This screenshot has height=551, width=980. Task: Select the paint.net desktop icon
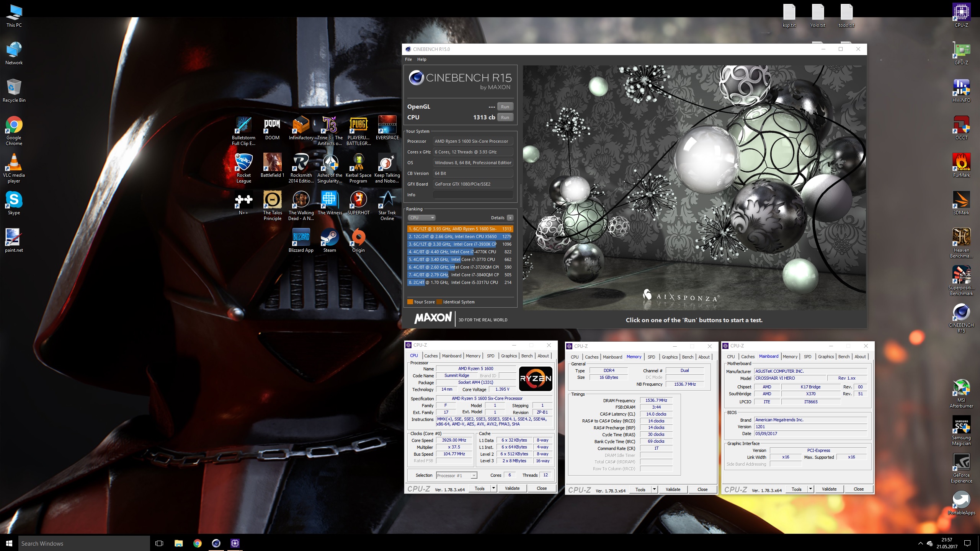pos(14,240)
